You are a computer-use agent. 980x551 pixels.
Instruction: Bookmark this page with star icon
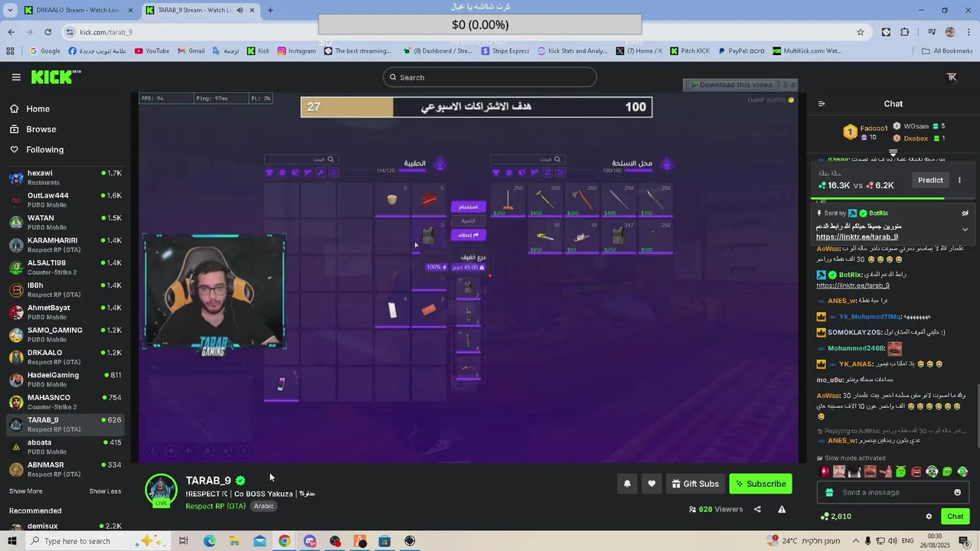(x=861, y=32)
